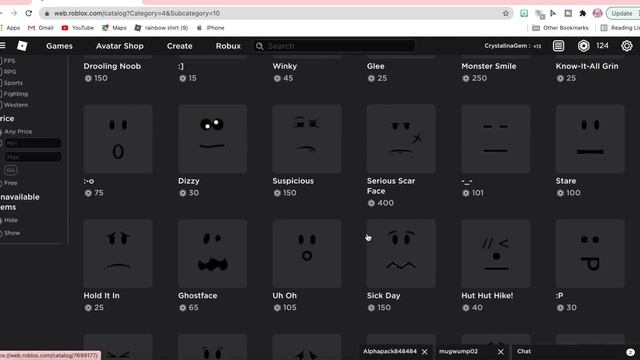
Task: Open the browser extensions puzzle icon
Action: 583,13
